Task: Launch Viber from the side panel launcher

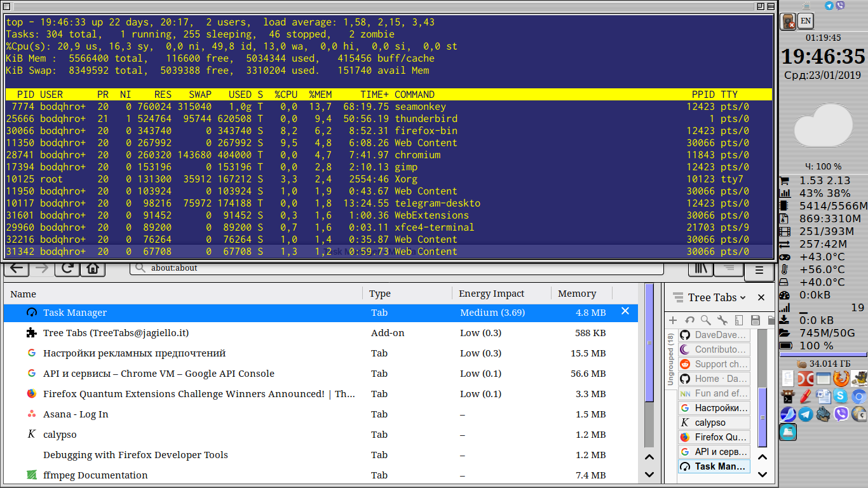Action: click(x=841, y=414)
